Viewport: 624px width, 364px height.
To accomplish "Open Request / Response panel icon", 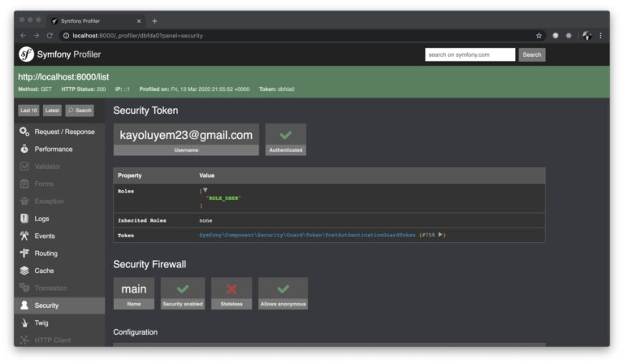I will pyautogui.click(x=24, y=132).
